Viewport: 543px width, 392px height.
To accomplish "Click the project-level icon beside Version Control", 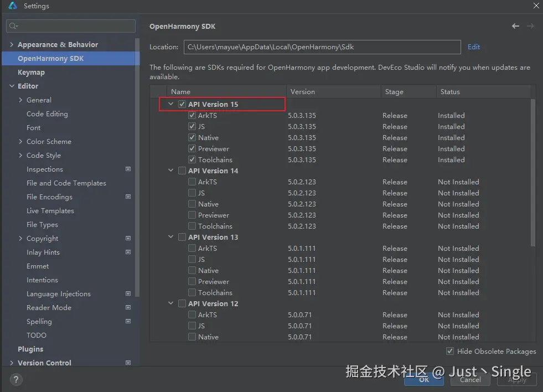I will 128,363.
